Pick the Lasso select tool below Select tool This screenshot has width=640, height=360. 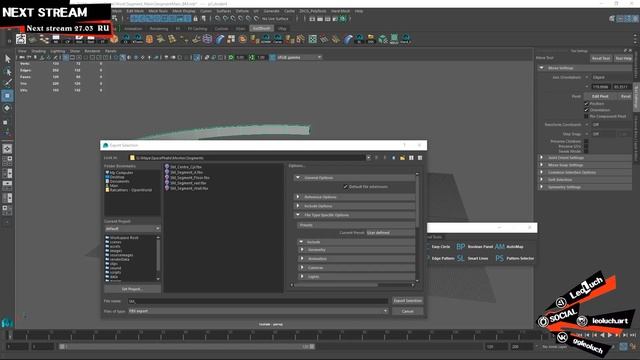[7, 72]
